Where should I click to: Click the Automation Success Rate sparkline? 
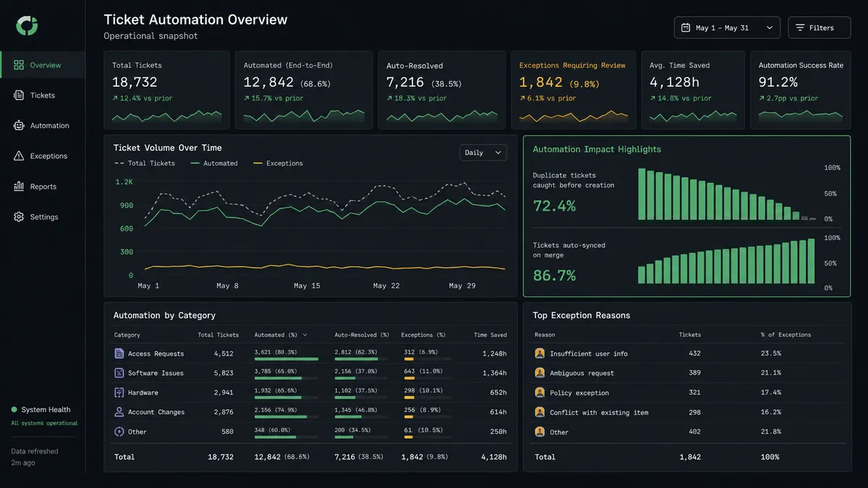click(801, 115)
